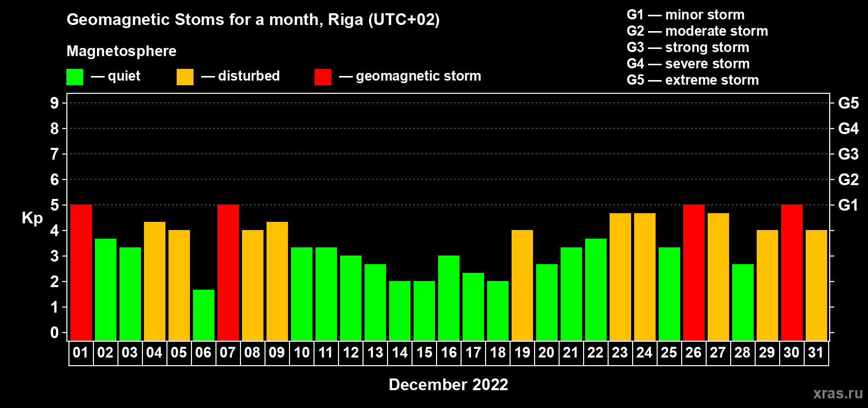868x408 pixels.
Task: Click the '— disturbed' legend label
Action: click(x=240, y=76)
